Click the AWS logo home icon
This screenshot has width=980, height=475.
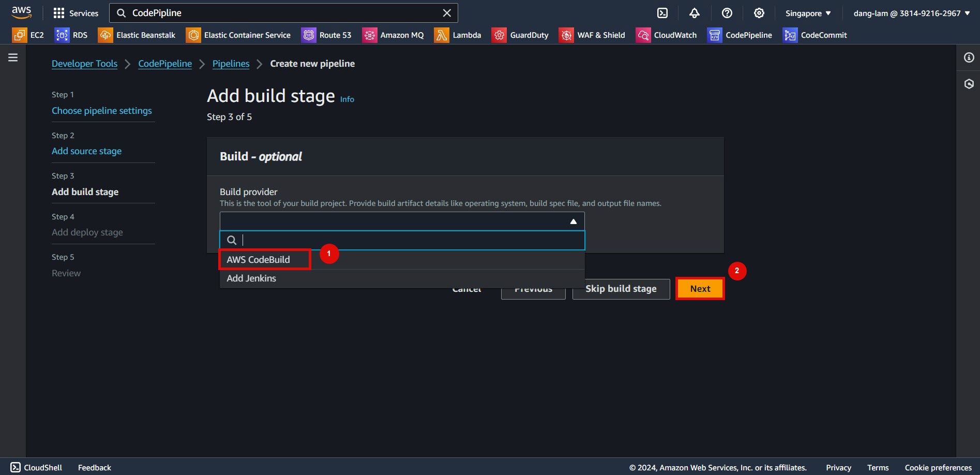21,12
